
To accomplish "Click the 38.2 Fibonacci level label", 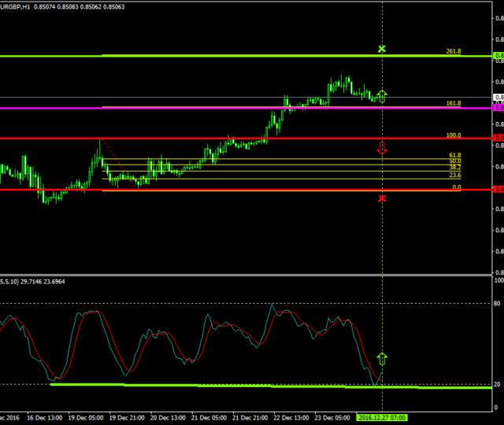I will point(454,168).
